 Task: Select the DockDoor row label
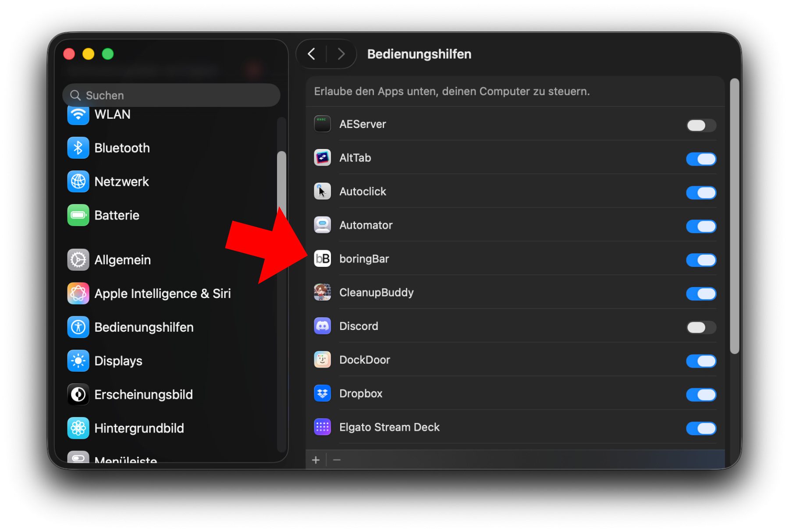click(365, 360)
